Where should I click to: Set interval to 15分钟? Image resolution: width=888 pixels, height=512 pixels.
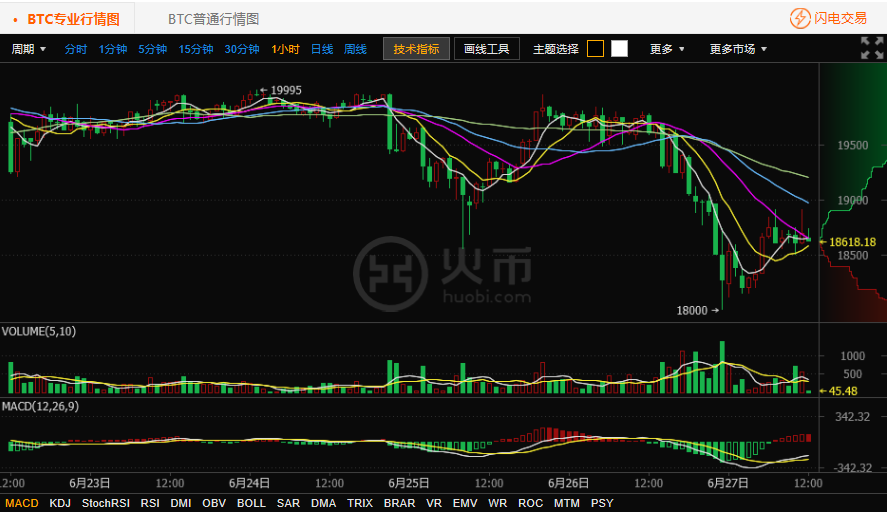[196, 49]
